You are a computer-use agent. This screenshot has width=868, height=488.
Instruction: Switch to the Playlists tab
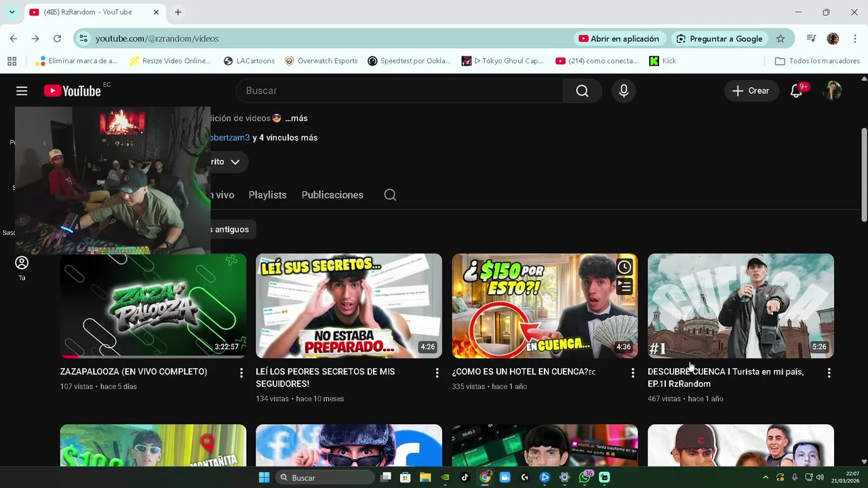coord(267,195)
